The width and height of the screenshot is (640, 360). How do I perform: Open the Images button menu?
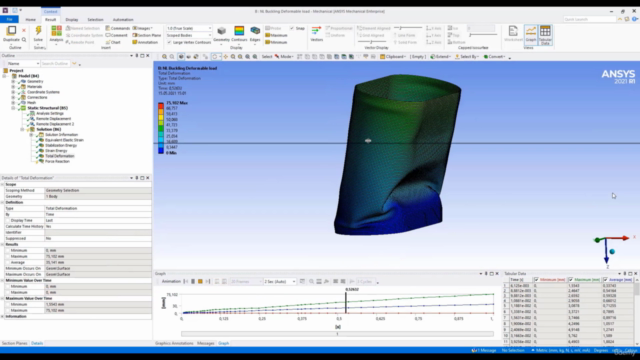point(143,29)
